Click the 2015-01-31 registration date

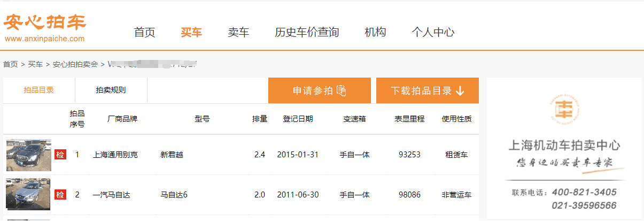coord(298,155)
